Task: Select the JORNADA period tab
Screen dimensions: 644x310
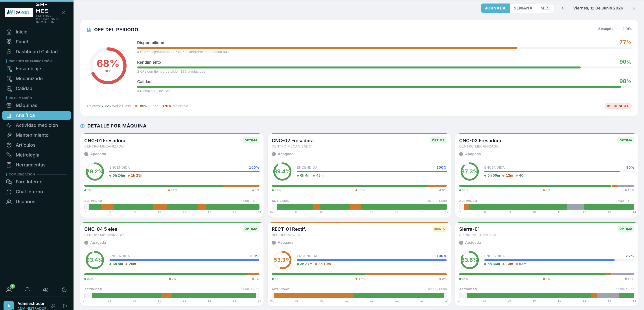Action: tap(495, 8)
